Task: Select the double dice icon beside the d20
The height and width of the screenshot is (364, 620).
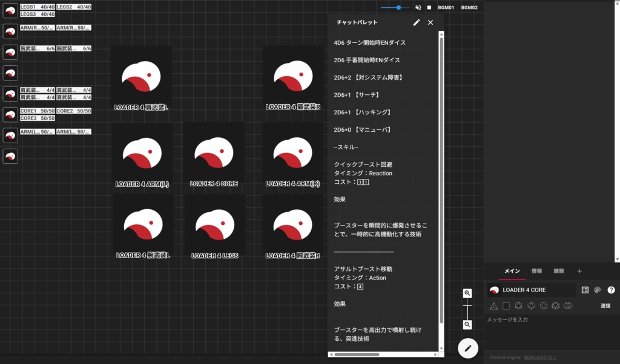Action: [569, 306]
